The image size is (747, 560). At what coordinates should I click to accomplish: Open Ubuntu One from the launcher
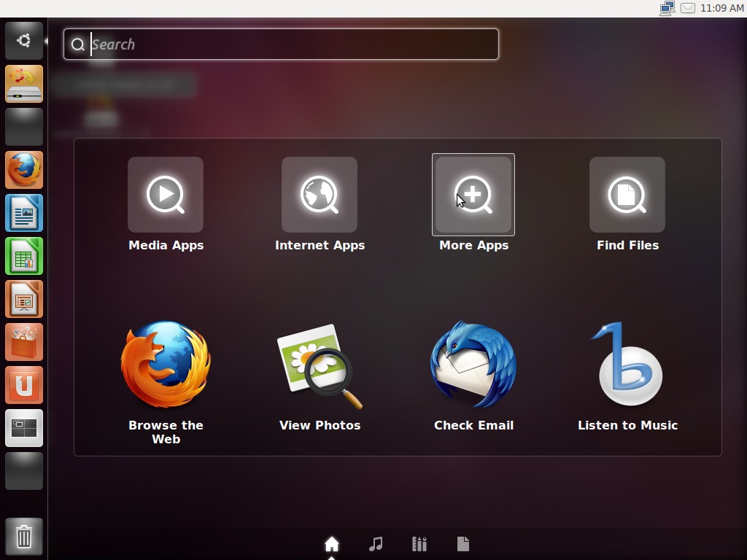[24, 385]
